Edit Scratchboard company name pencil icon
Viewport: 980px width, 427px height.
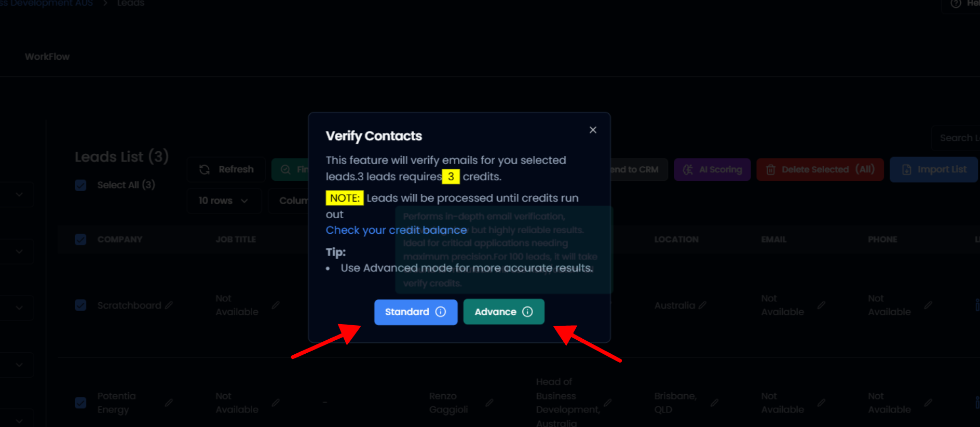(169, 305)
